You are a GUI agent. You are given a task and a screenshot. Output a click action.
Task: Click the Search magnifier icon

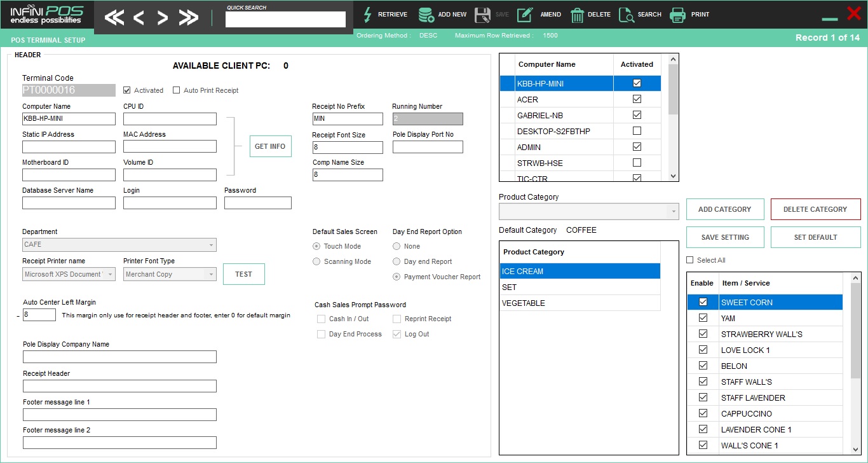click(627, 15)
